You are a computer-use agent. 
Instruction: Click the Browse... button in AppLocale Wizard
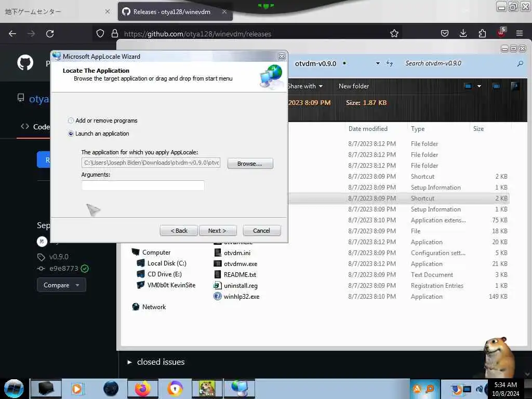click(250, 164)
